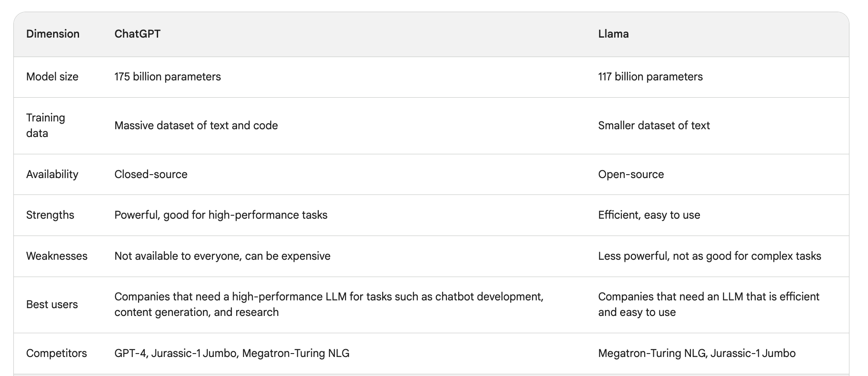Viewport: 868px width, 376px height.
Task: Select the Strengths row label
Action: tap(50, 215)
